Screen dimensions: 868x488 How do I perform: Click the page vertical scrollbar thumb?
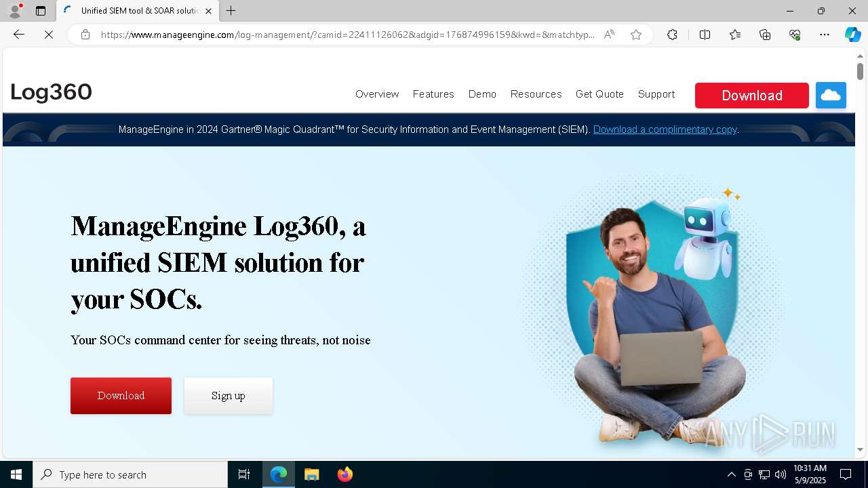[860, 71]
